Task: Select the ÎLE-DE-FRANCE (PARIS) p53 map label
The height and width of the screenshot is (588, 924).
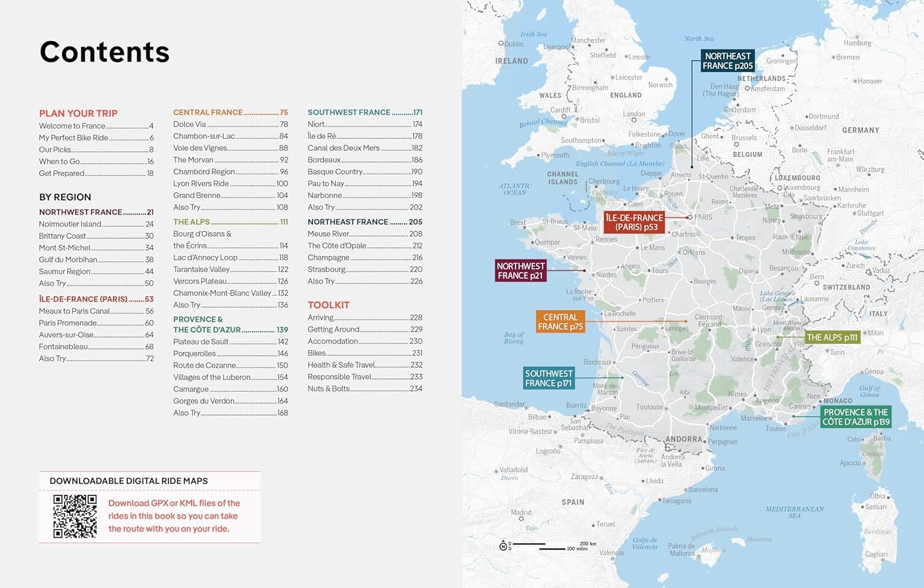Action: click(x=635, y=221)
